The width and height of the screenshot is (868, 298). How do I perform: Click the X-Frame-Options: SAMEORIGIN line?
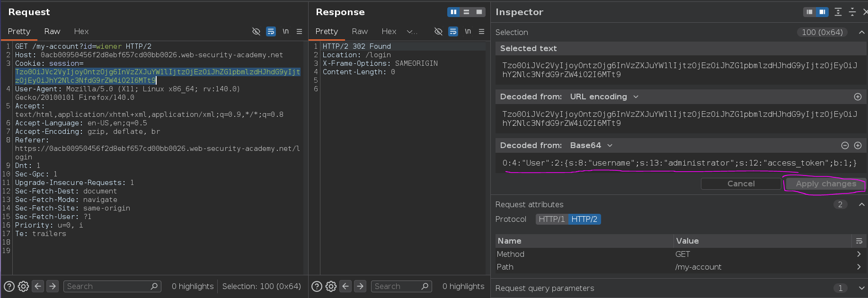[x=380, y=63]
